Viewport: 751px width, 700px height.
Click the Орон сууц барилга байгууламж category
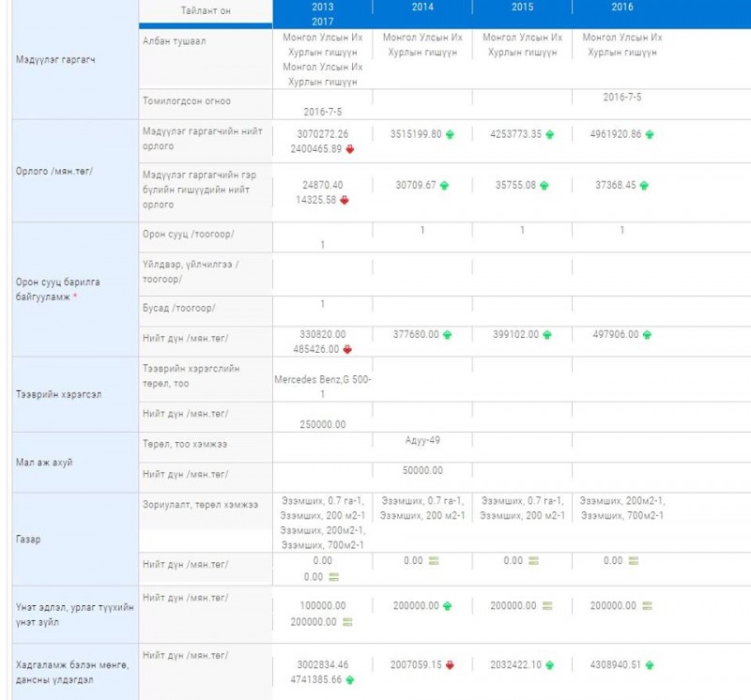click(x=75, y=289)
